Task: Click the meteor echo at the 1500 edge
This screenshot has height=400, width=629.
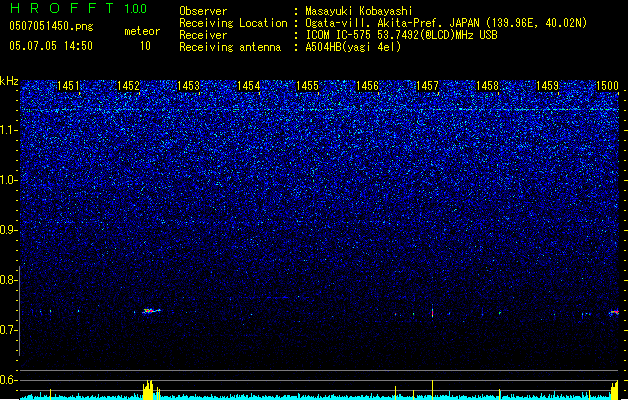Action: click(614, 312)
